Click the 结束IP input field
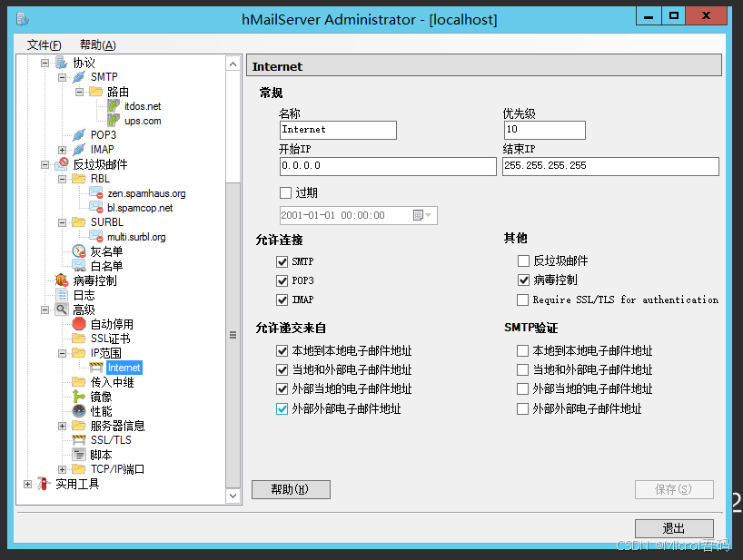The image size is (743, 560). tap(610, 166)
